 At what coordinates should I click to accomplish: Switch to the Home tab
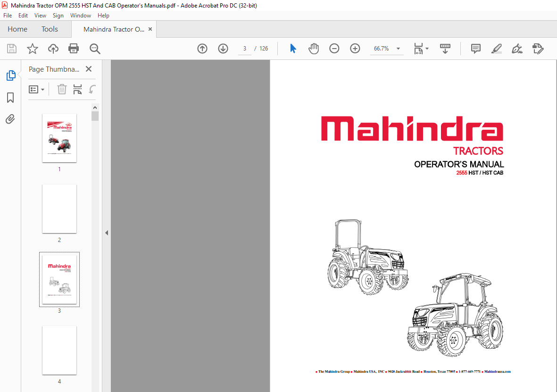pyautogui.click(x=17, y=29)
